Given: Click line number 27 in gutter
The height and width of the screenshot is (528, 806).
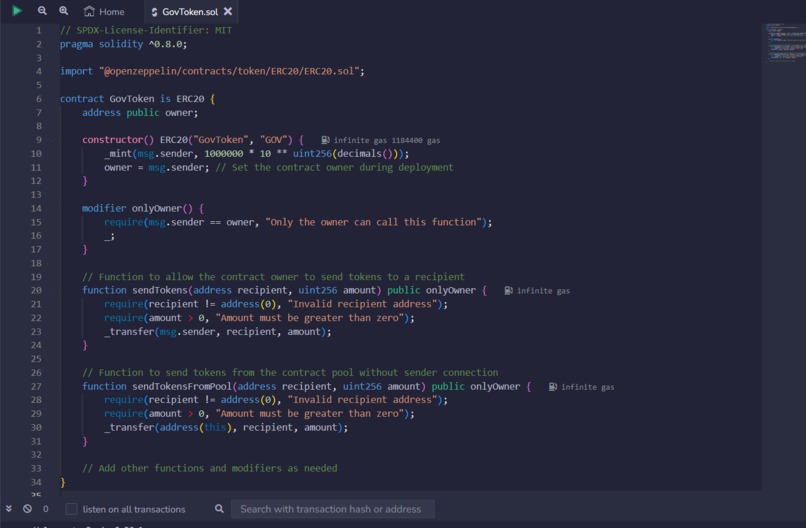Looking at the screenshot, I should pyautogui.click(x=36, y=387).
